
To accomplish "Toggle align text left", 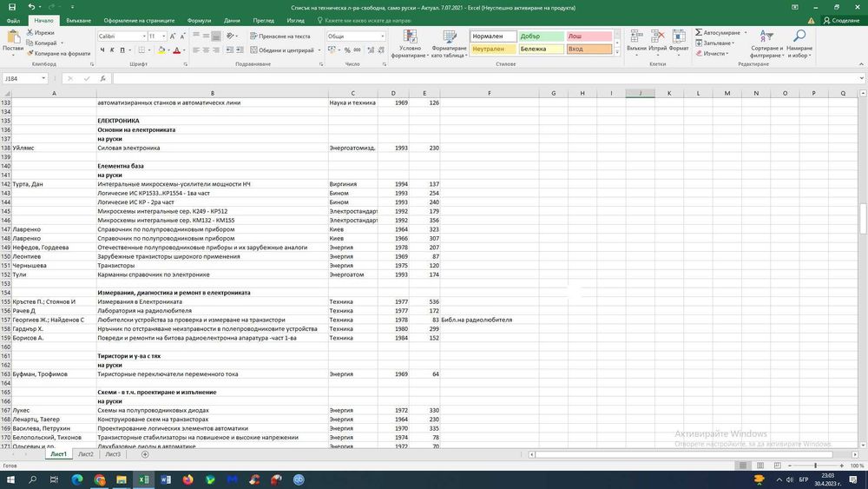I will (196, 50).
